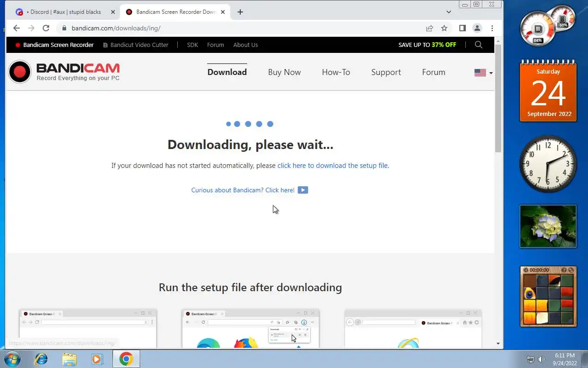Screen dimensions: 588x368
Task: Reload the Bandicam download page
Action: [46, 28]
